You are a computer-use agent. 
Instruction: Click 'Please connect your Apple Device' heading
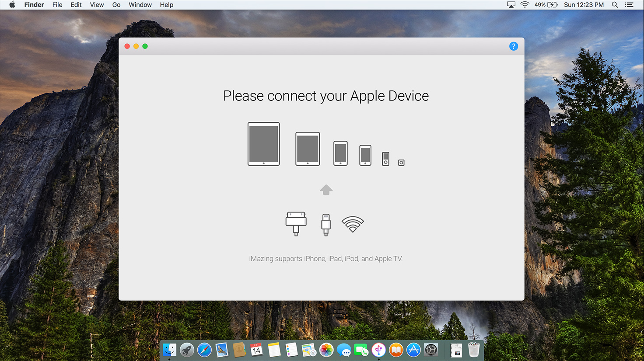pyautogui.click(x=326, y=96)
